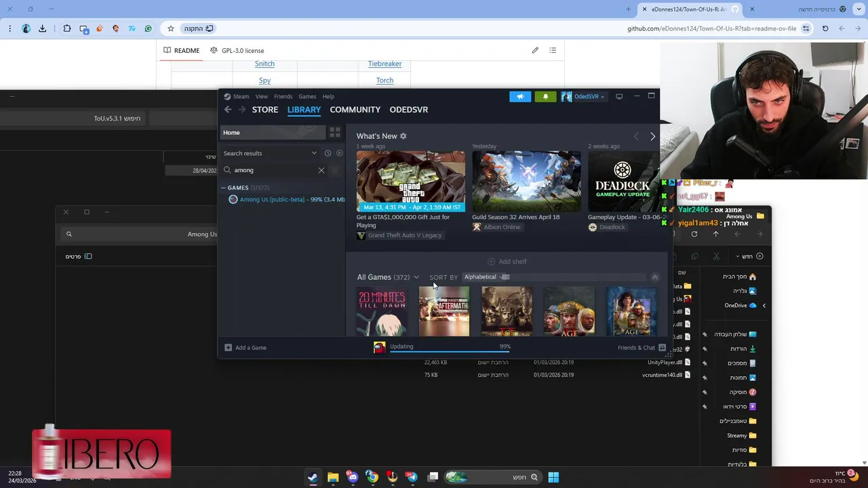The width and height of the screenshot is (868, 488).
Task: Open the Aftermath game cover
Action: 444,311
